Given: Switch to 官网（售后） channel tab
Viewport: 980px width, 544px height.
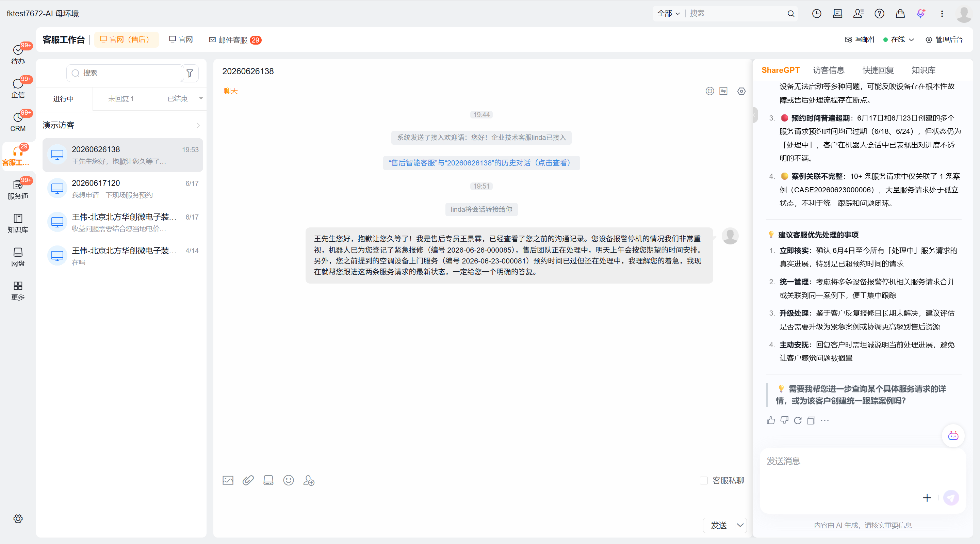Looking at the screenshot, I should (126, 39).
